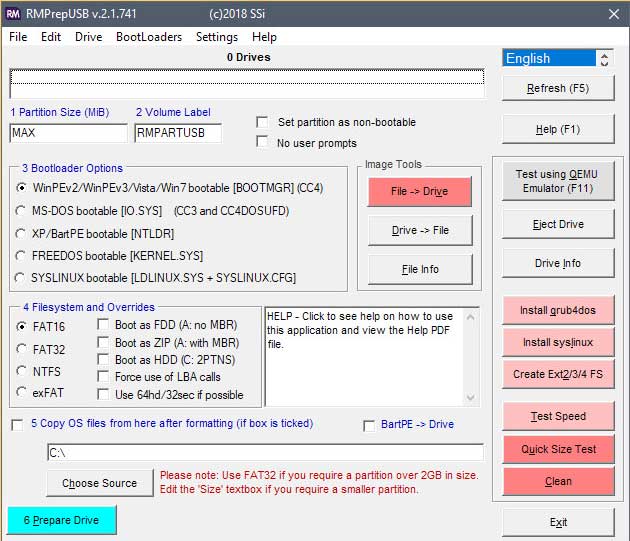Select the FAT32 filesystem option

[23, 348]
